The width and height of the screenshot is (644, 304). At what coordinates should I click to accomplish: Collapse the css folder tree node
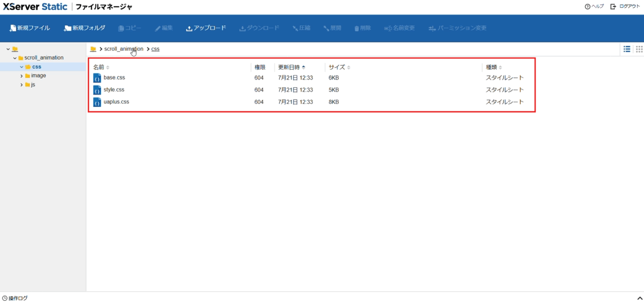tap(22, 67)
